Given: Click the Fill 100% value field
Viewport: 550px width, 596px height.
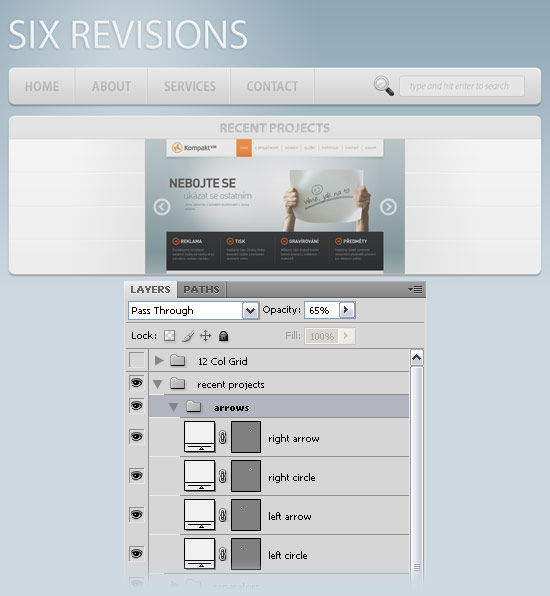Looking at the screenshot, I should click(322, 336).
